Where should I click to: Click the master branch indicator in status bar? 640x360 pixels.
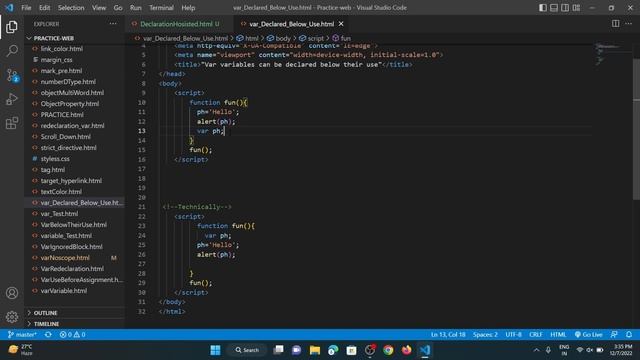click(22, 334)
